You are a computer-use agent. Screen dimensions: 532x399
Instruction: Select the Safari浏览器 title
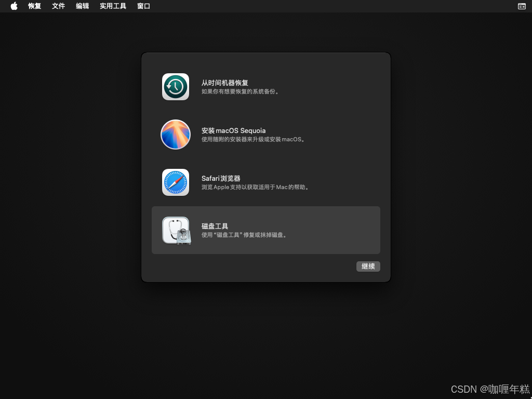(221, 179)
